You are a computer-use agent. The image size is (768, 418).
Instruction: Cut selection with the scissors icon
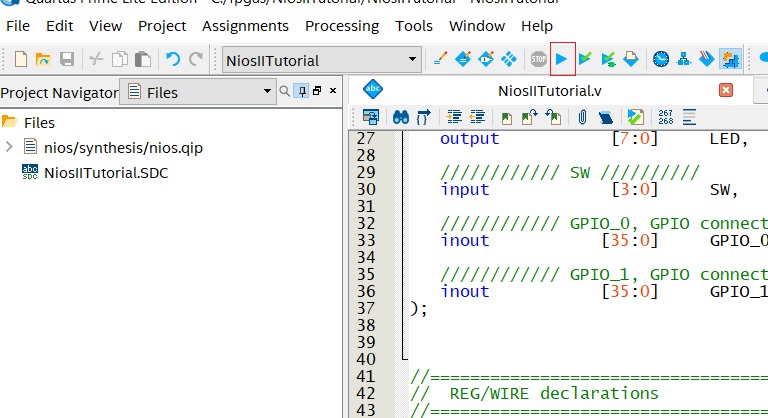click(96, 59)
